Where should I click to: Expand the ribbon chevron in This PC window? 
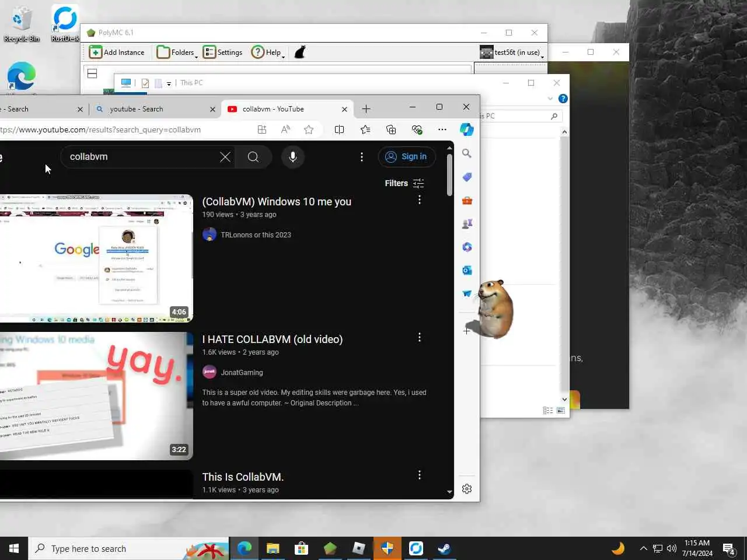pos(550,99)
